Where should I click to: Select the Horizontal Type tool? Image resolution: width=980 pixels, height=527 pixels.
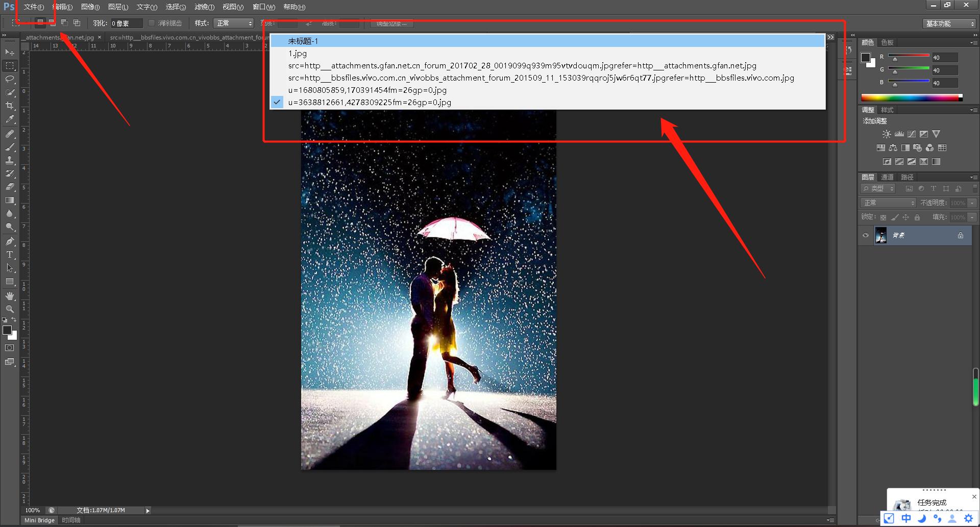pyautogui.click(x=10, y=254)
